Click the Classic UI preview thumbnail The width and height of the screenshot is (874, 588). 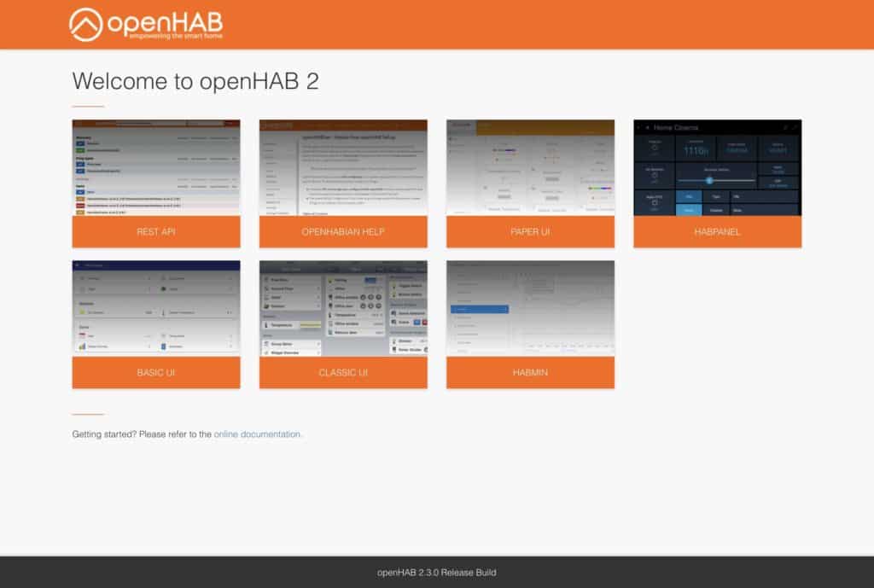point(343,309)
